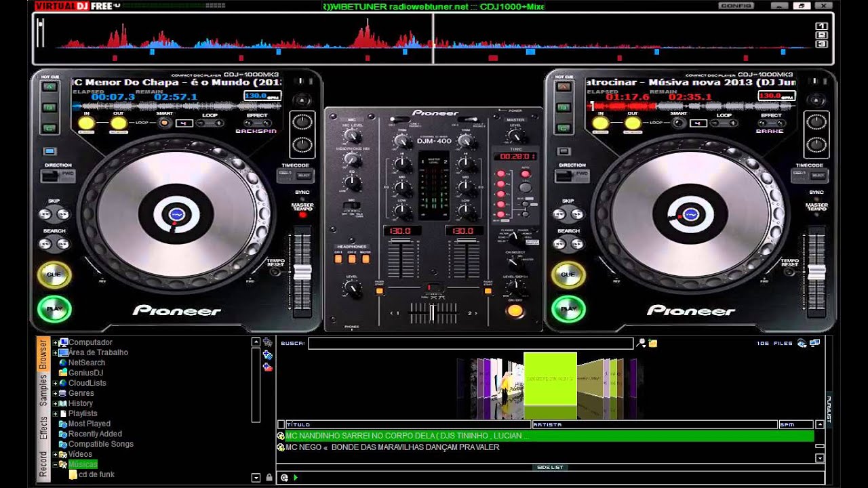Screen dimensions: 868x488
Task: Open the Side List panel
Action: [550, 468]
